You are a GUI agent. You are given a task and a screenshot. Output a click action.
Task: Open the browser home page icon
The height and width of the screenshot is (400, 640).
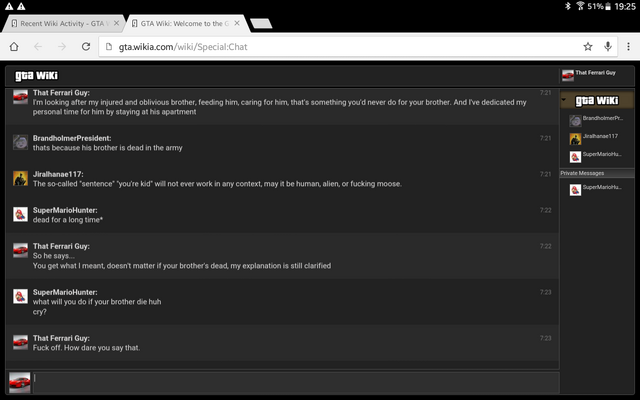point(14,47)
